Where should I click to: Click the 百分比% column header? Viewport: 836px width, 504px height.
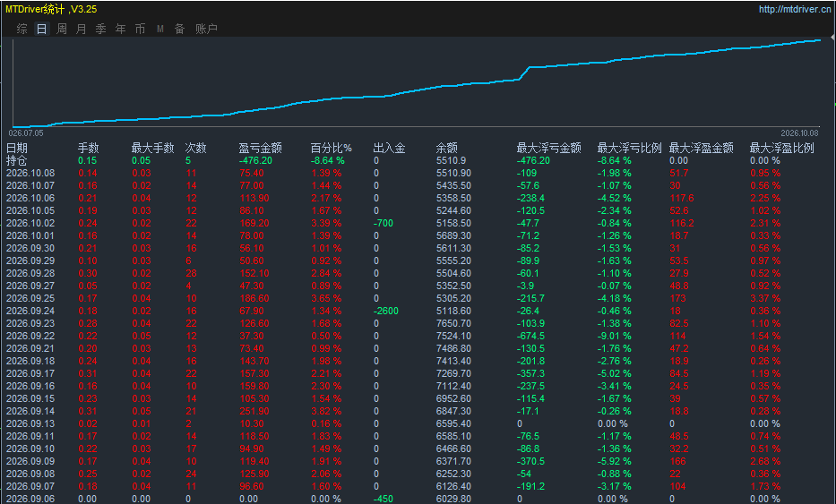coord(332,148)
